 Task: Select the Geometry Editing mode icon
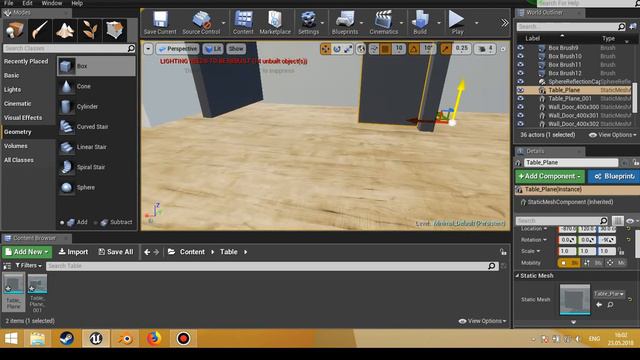(114, 30)
